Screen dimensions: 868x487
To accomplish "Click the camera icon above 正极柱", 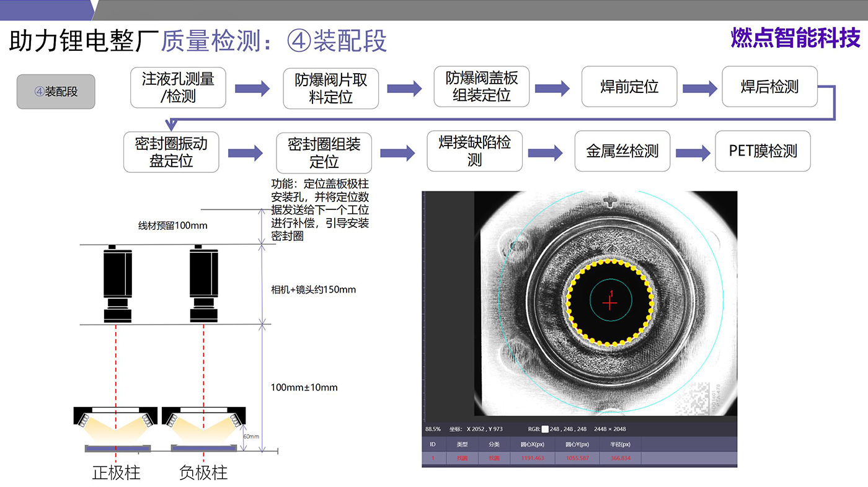I will point(117,284).
